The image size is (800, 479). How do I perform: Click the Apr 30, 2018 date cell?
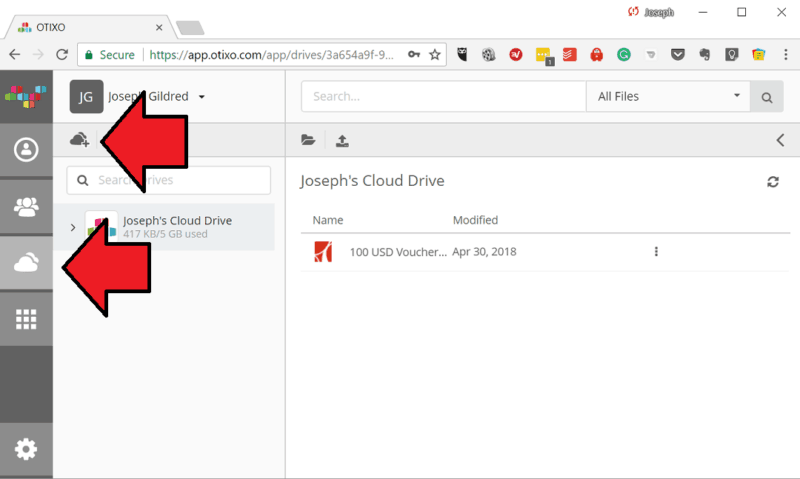(484, 251)
